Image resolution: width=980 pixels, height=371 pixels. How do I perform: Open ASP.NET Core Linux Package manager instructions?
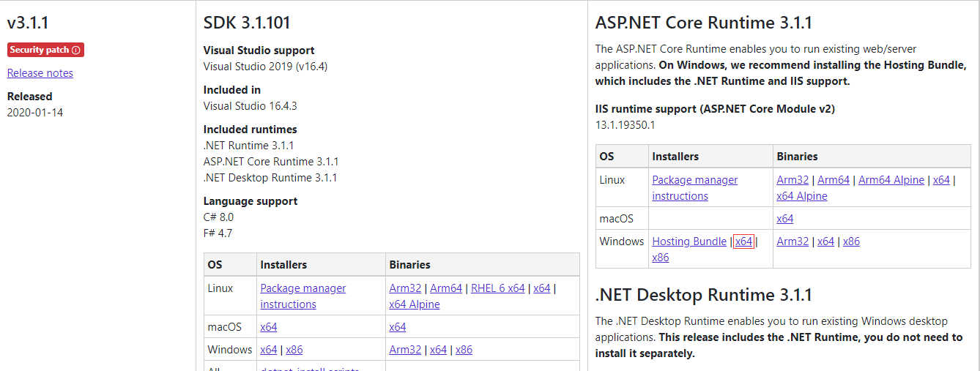[695, 188]
